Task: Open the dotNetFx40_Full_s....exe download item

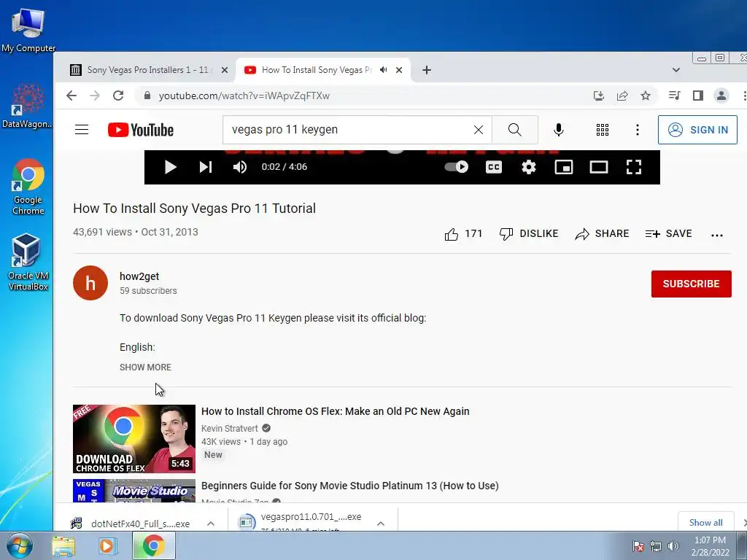Action: point(131,524)
